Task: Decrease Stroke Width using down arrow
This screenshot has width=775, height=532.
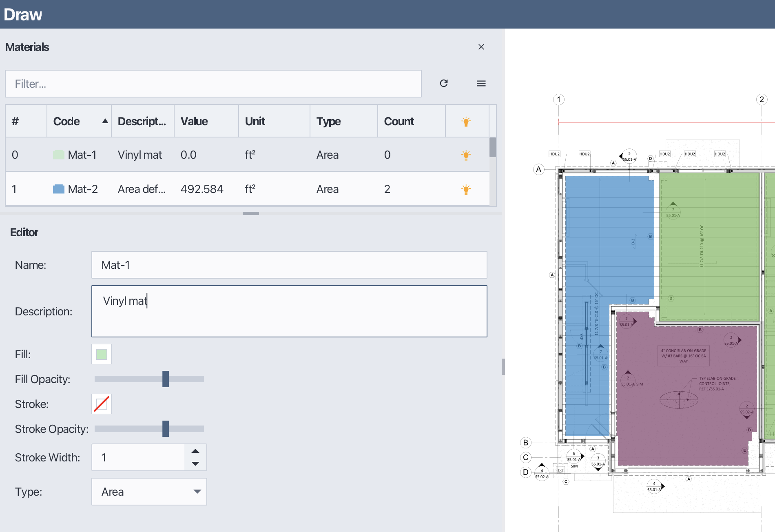Action: [x=195, y=464]
